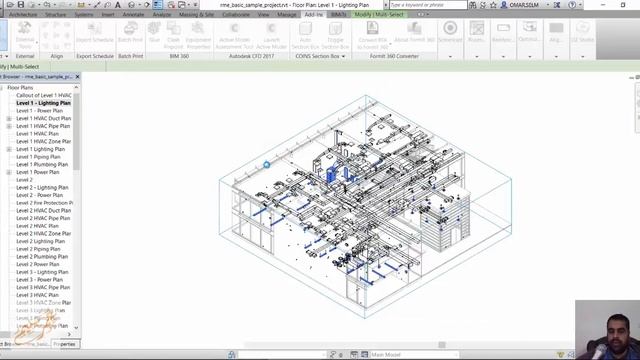Screen dimensions: 640x360
Task: Expand the Level 1 Power Plan node
Action: click(x=9, y=172)
